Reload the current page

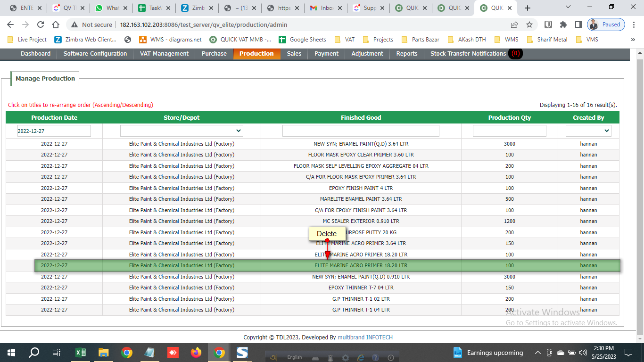tap(41, 25)
